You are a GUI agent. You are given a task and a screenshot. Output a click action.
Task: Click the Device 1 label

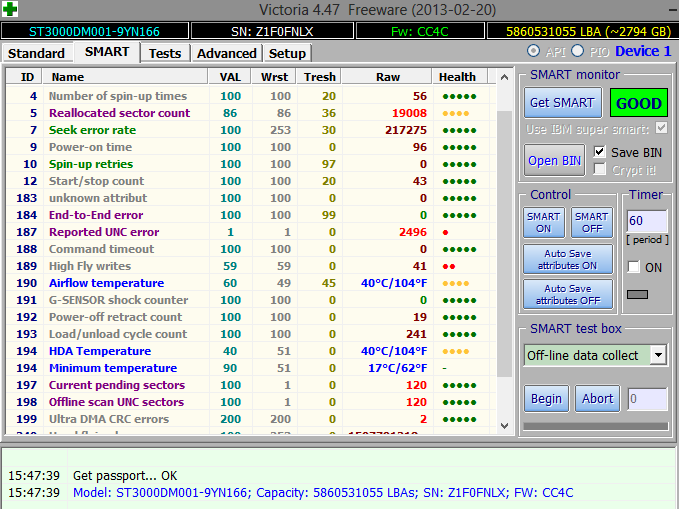(643, 51)
